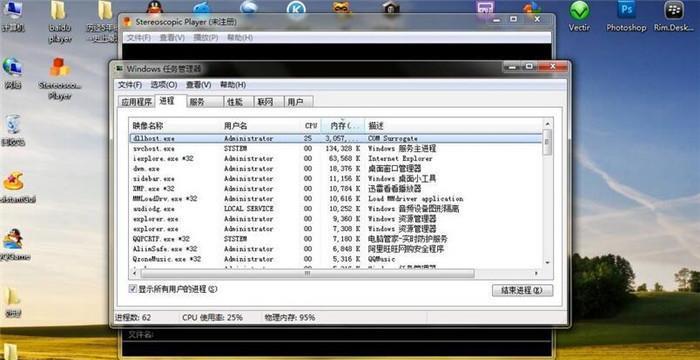Switch to the 服务 tab
Viewport: 700px width, 360px height.
tap(204, 102)
